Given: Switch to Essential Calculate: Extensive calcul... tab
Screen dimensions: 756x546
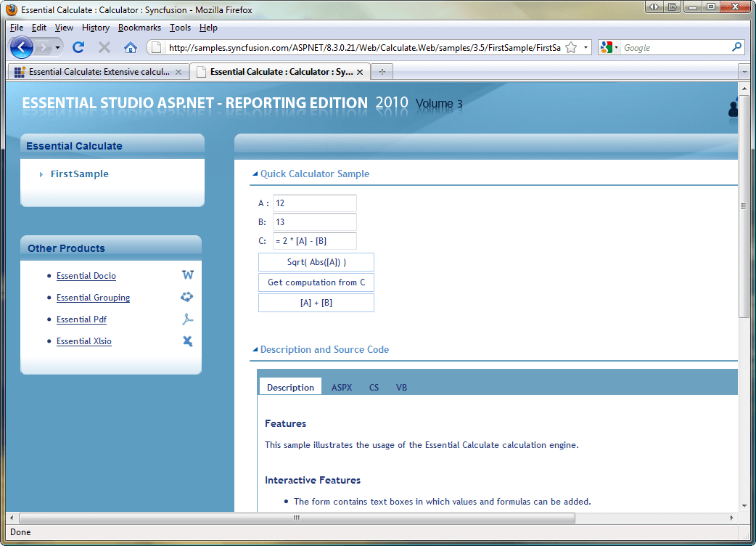Looking at the screenshot, I should coord(98,72).
